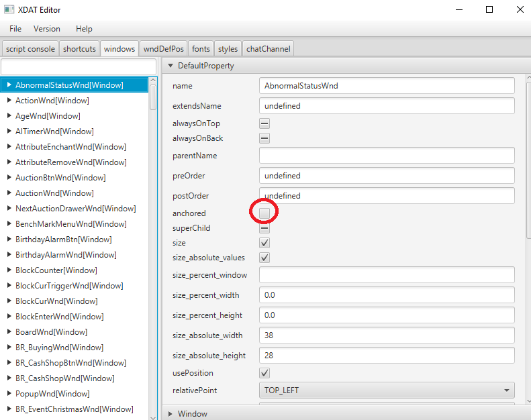Uncheck the size checkbox

pos(264,243)
